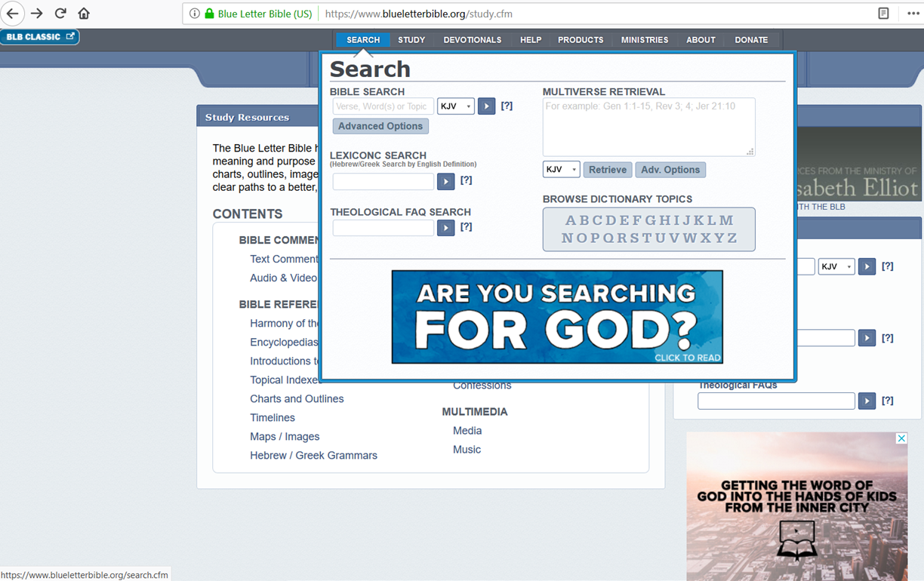Click the sidebar Theological FAQs input field
The width and height of the screenshot is (924, 581).
click(776, 401)
